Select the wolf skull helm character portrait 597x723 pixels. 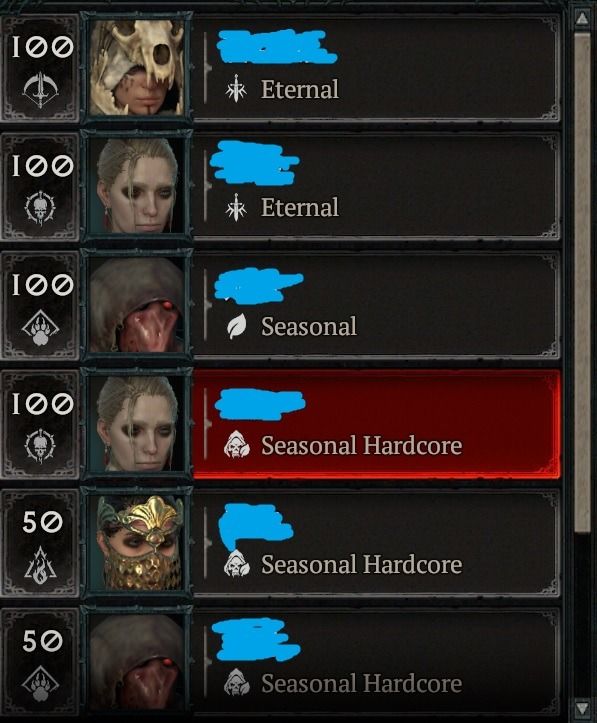pyautogui.click(x=137, y=67)
